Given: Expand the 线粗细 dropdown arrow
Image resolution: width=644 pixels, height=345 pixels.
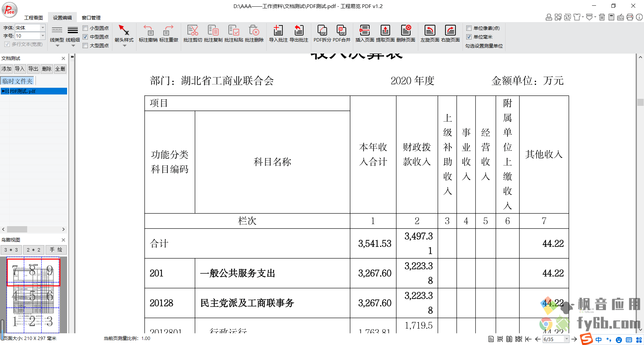Looking at the screenshot, I should coord(73,46).
